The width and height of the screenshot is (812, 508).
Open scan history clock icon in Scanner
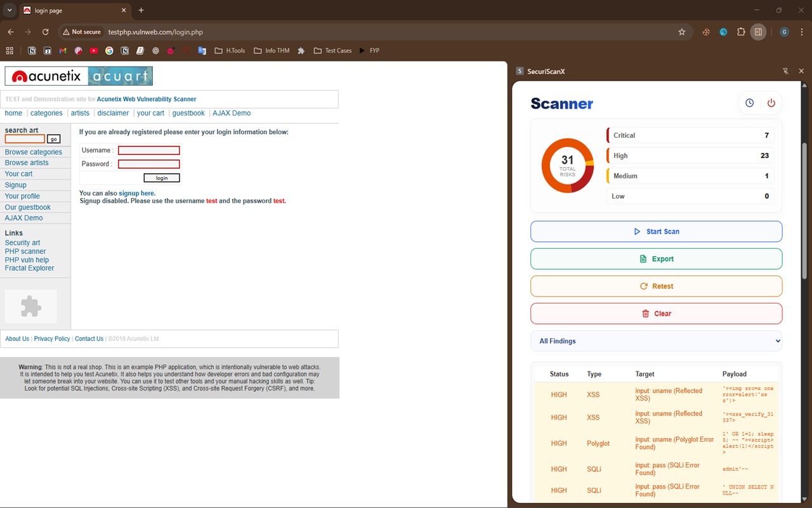(750, 103)
